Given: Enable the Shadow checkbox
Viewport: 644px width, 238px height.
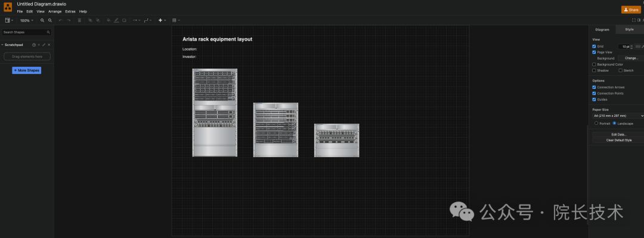Looking at the screenshot, I should pos(594,70).
